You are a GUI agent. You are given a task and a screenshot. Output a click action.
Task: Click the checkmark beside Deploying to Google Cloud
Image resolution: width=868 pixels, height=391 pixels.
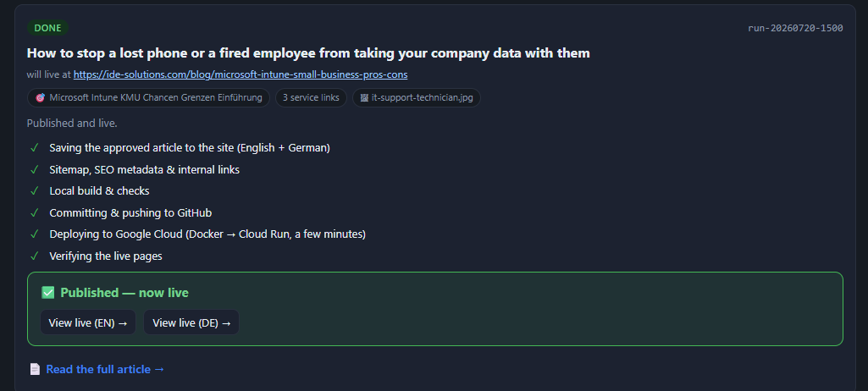pos(35,234)
